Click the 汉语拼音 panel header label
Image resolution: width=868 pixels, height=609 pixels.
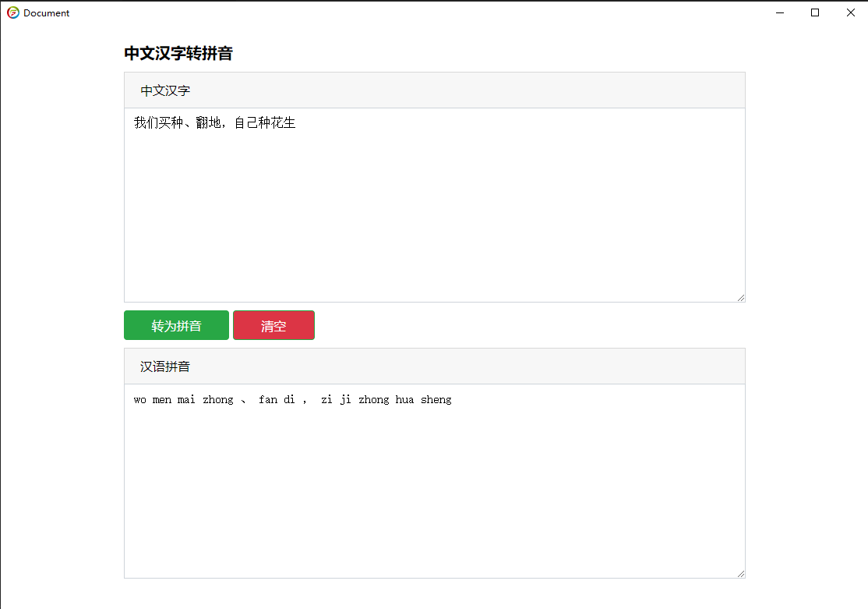pos(165,366)
